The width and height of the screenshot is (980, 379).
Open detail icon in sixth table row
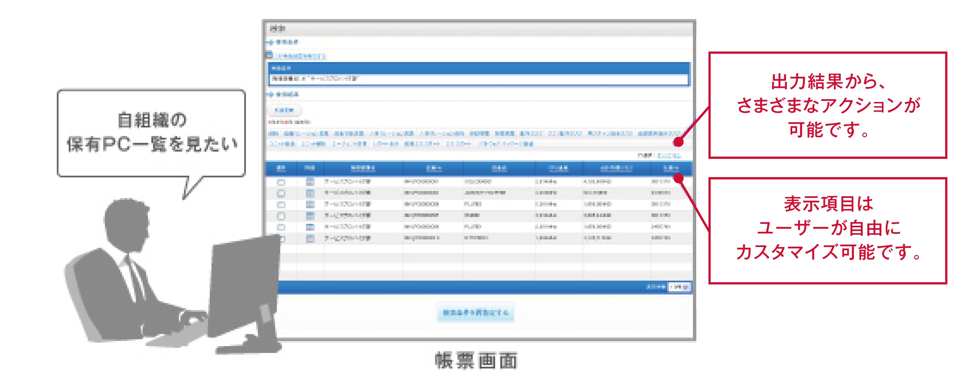(310, 238)
